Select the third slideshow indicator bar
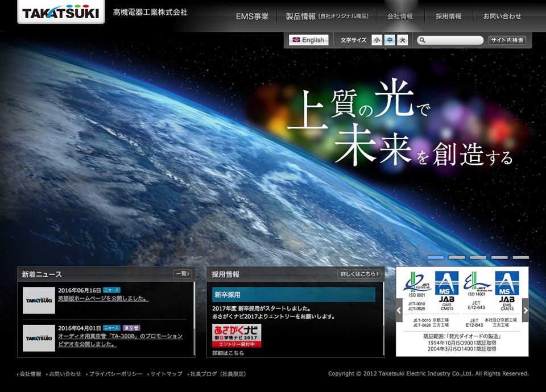This screenshot has height=392, width=546. point(478,258)
